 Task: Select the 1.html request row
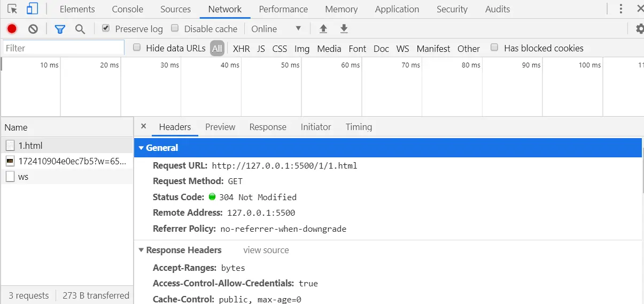(67, 146)
